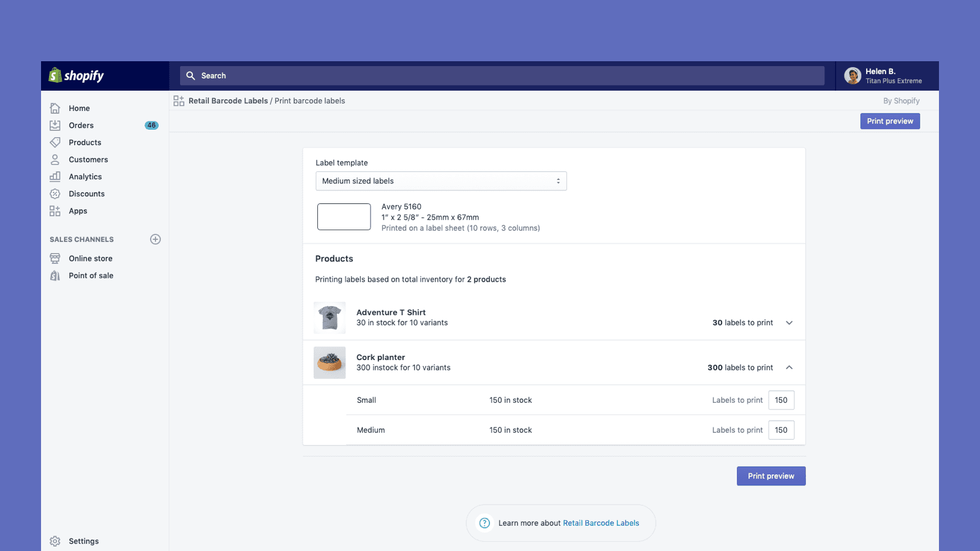
Task: Open Settings gear icon
Action: [55, 541]
